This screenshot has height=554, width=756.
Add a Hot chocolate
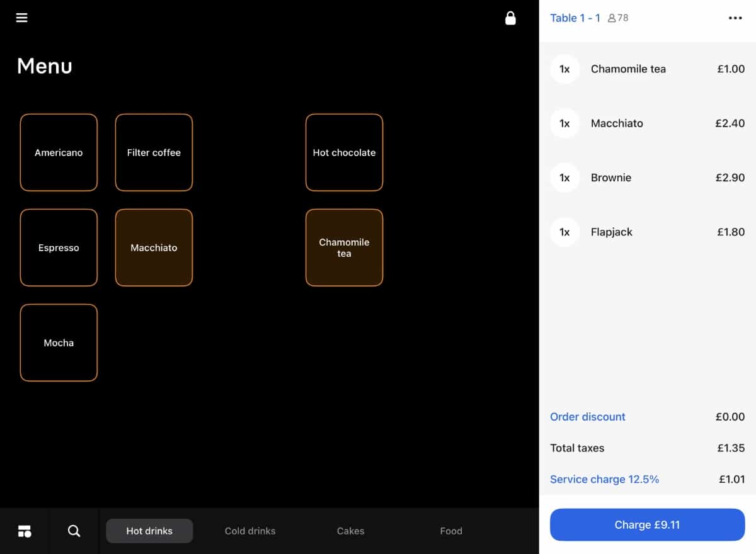point(344,152)
